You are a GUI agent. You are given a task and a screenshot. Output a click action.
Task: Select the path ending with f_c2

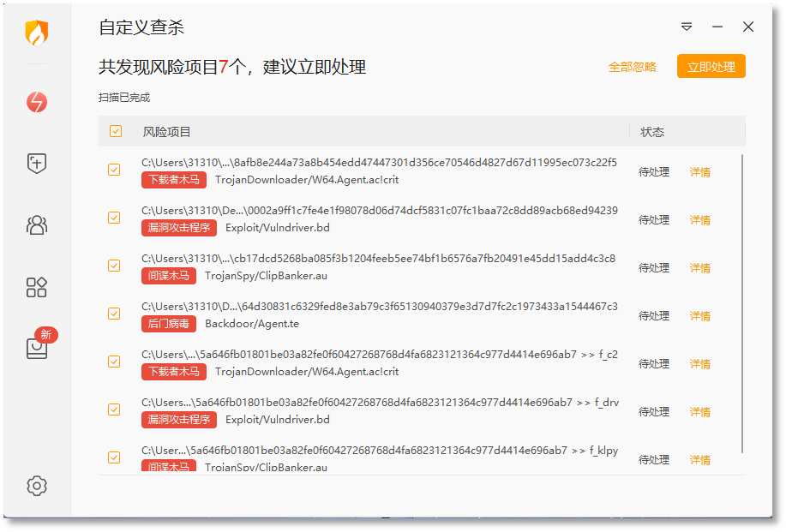pyautogui.click(x=380, y=355)
